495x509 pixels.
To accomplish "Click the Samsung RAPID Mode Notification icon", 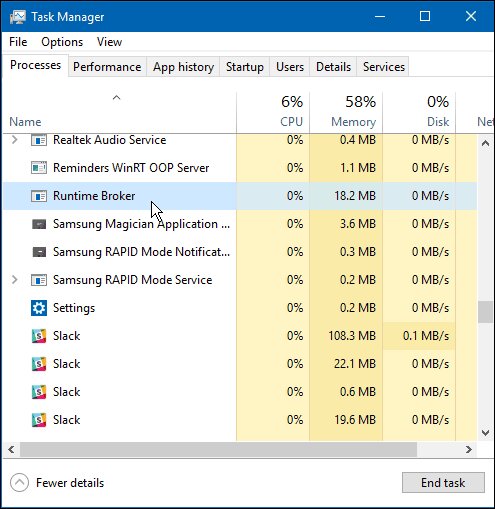I will (x=39, y=252).
